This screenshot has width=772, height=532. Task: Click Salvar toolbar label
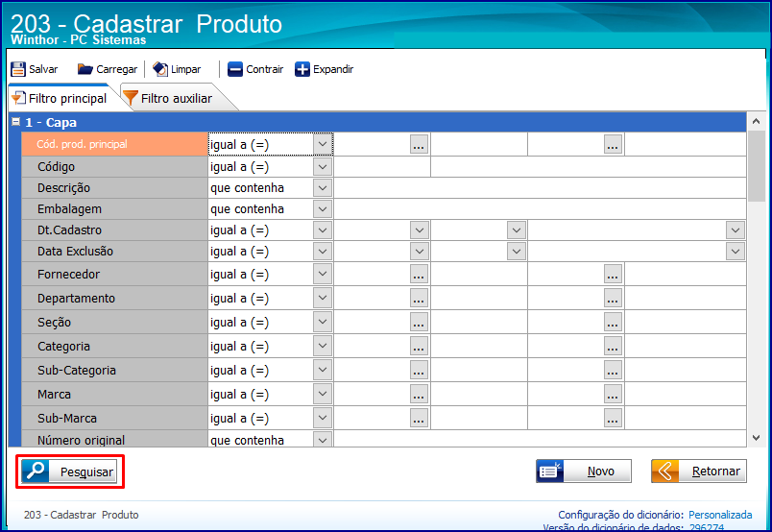43,69
